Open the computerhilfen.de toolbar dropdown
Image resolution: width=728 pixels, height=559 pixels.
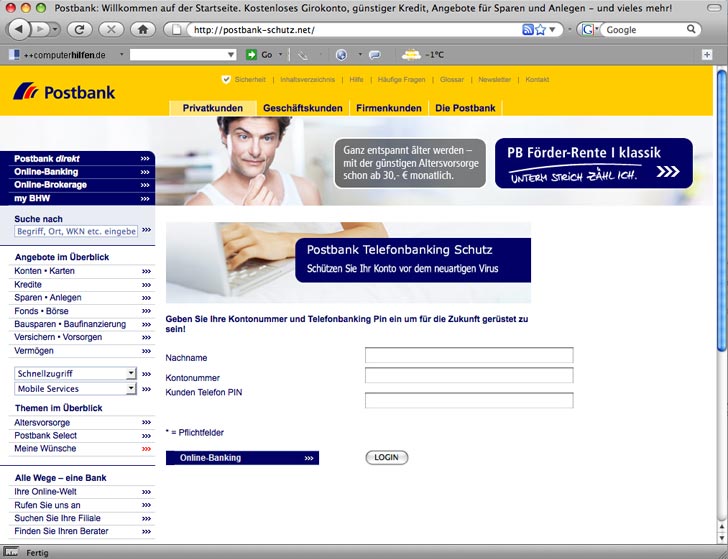122,54
